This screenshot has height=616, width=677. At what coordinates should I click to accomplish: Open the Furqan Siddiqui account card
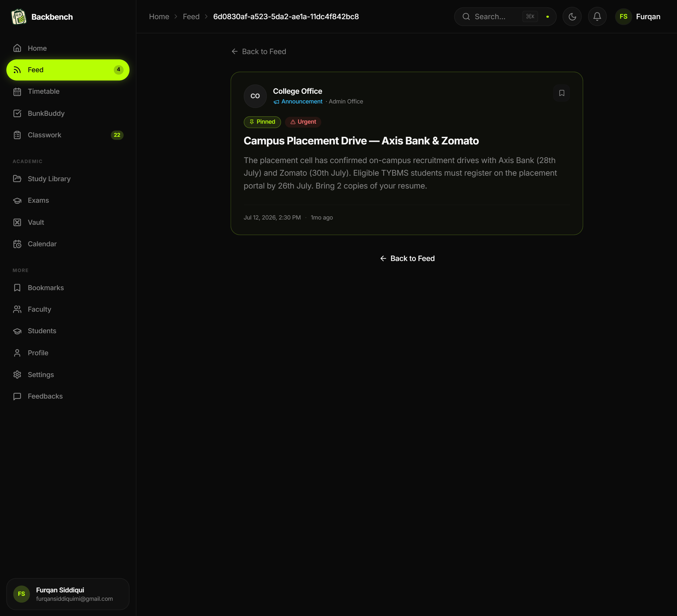click(68, 594)
